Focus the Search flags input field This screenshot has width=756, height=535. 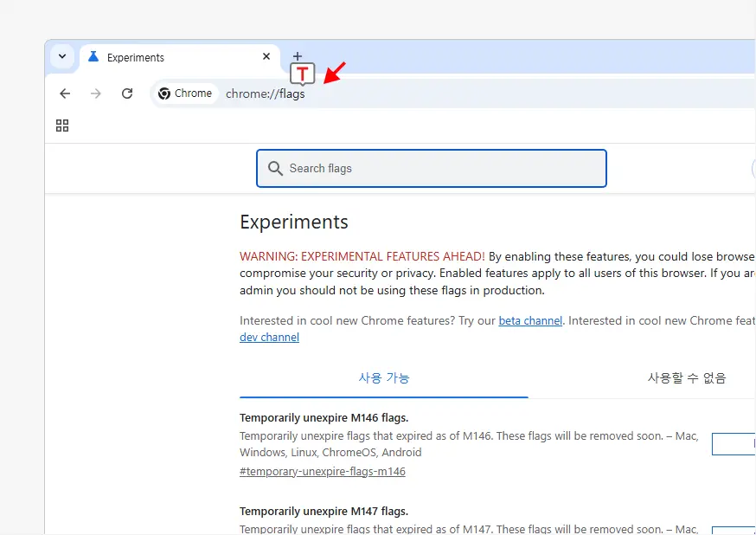coord(432,168)
